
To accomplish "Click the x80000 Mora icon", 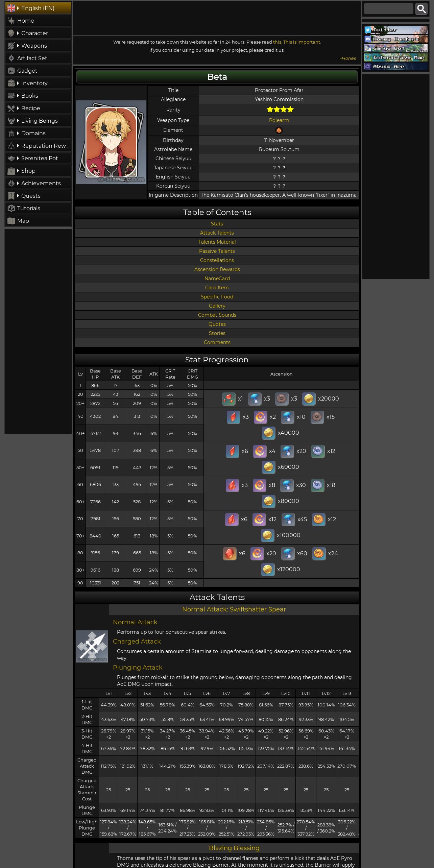I will point(269,501).
